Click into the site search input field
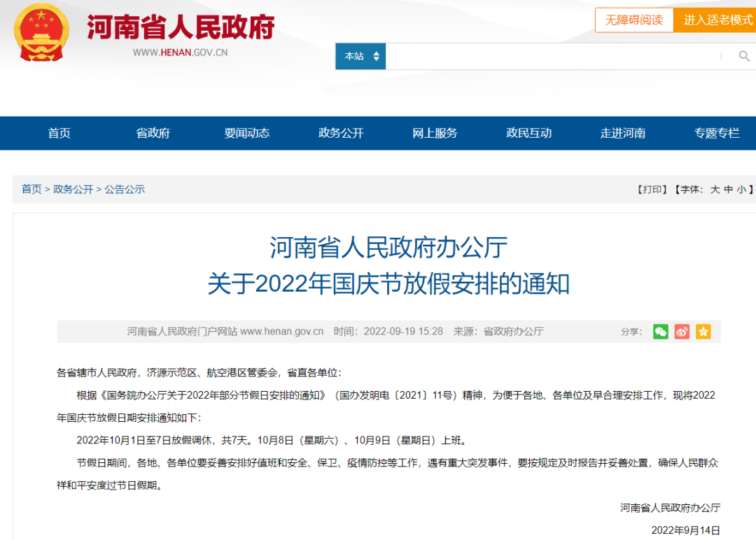 pyautogui.click(x=553, y=57)
